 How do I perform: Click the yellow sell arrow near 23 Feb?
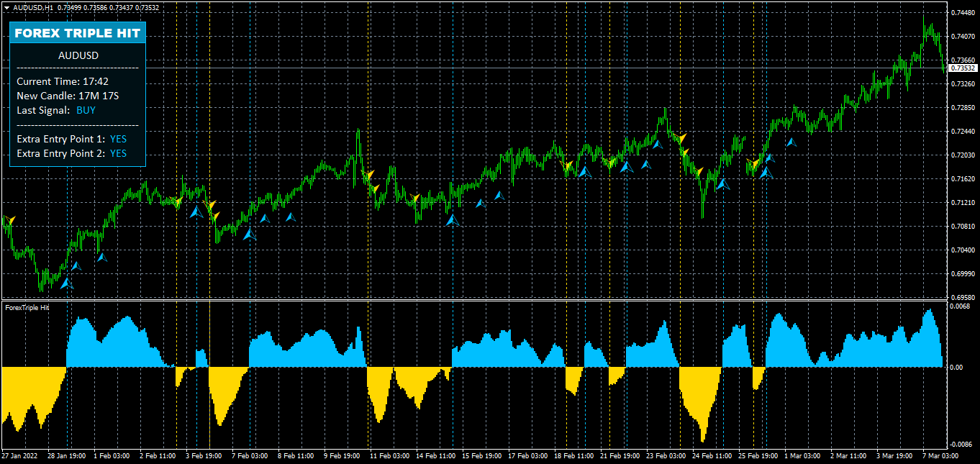pyautogui.click(x=682, y=137)
